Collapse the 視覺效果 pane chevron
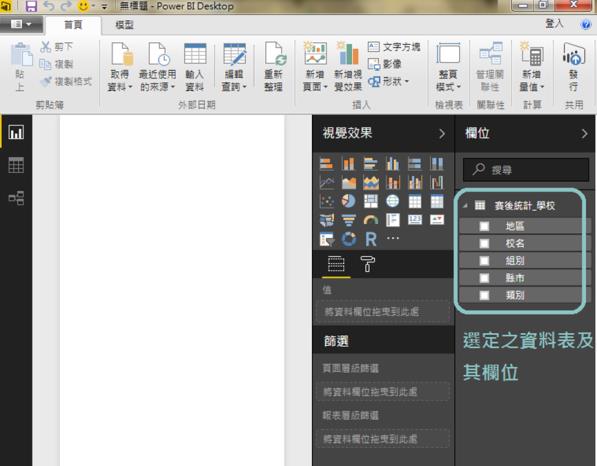597x466 pixels. [442, 134]
